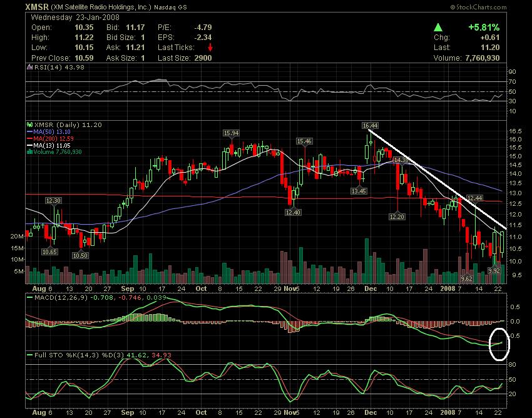Viewport: 532px width, 418px height.
Task: Click the MACD(12,26,9) indicator label
Action: pos(61,298)
